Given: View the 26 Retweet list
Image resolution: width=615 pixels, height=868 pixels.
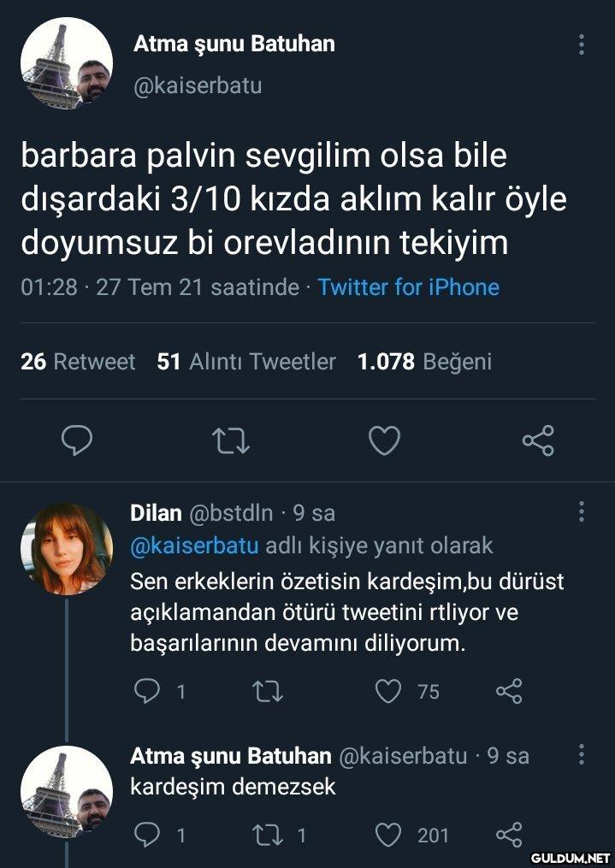Looking at the screenshot, I should [78, 362].
